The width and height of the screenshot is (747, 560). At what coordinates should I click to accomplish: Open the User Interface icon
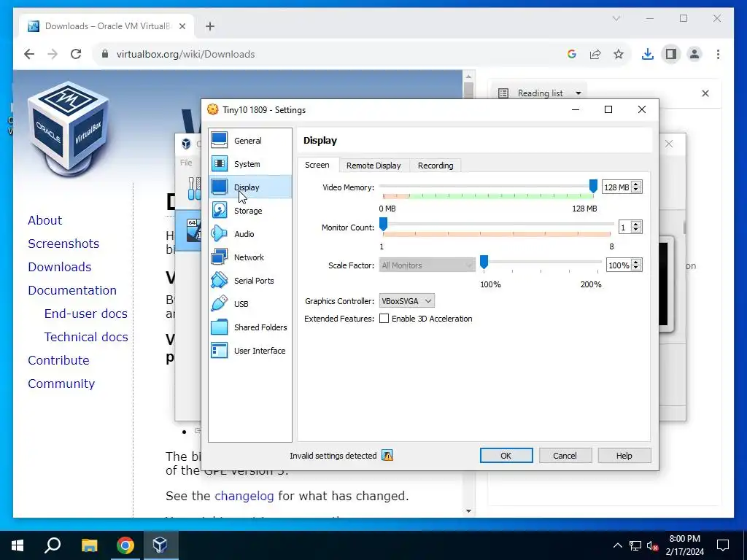[219, 351]
